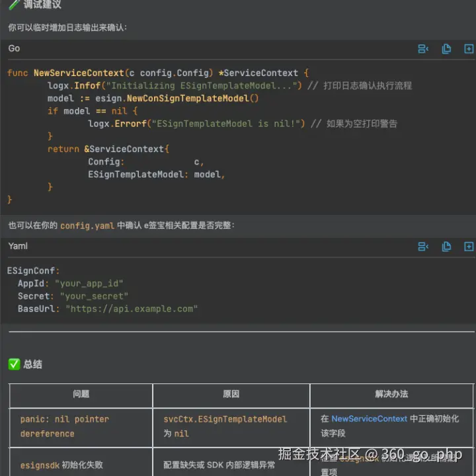Image resolution: width=476 pixels, height=476 pixels.
Task: Copy the Yaml code block
Action: (x=446, y=246)
